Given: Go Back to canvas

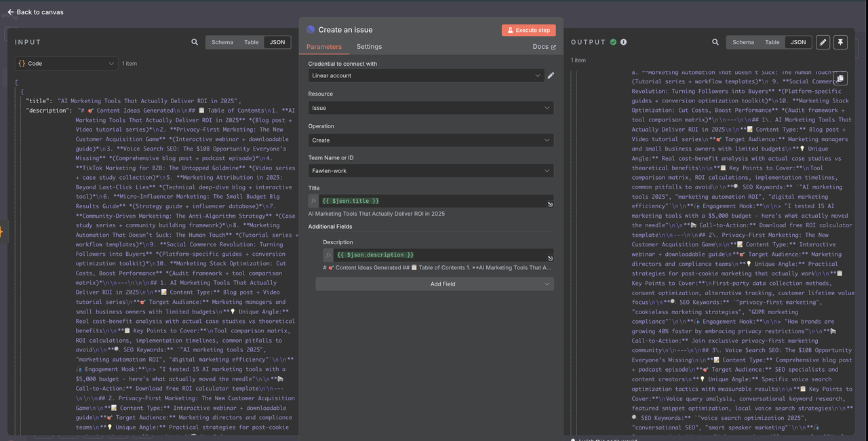Looking at the screenshot, I should [x=35, y=12].
